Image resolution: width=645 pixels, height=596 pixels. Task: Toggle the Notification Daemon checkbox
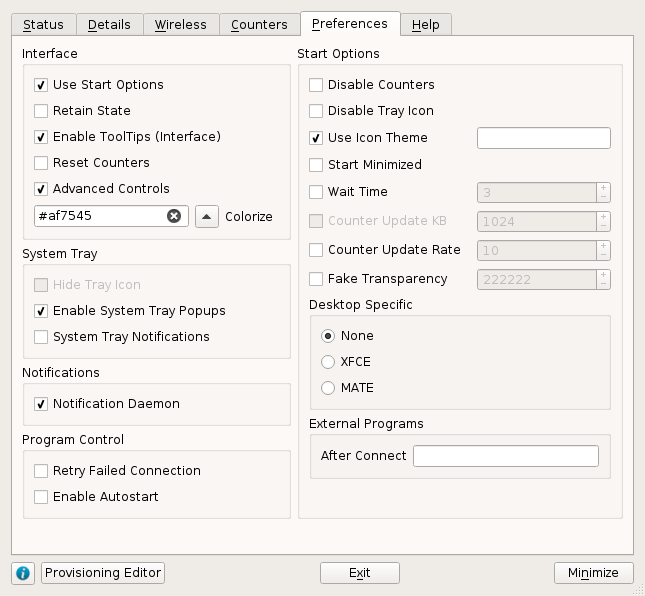(x=41, y=404)
